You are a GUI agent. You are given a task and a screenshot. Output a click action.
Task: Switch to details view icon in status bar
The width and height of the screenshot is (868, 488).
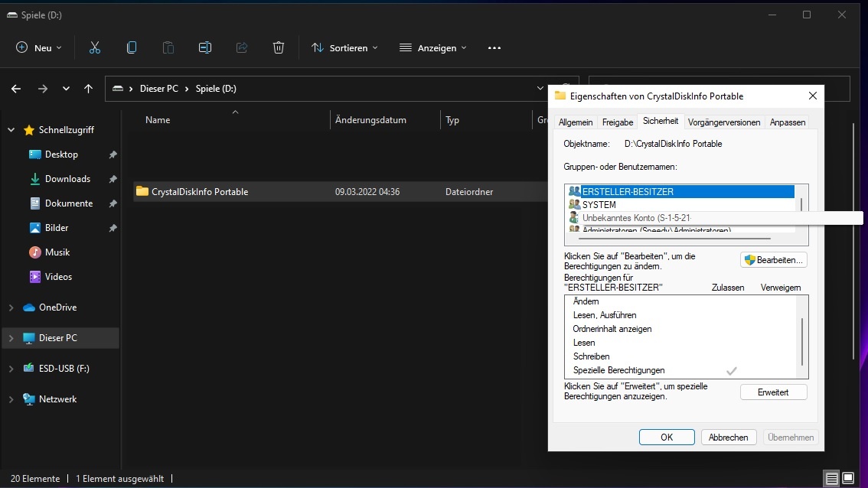(831, 479)
